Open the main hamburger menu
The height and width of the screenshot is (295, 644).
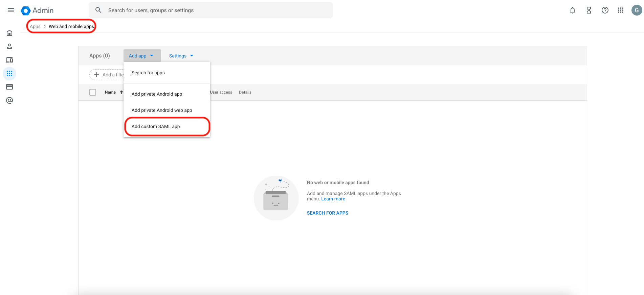pos(11,10)
